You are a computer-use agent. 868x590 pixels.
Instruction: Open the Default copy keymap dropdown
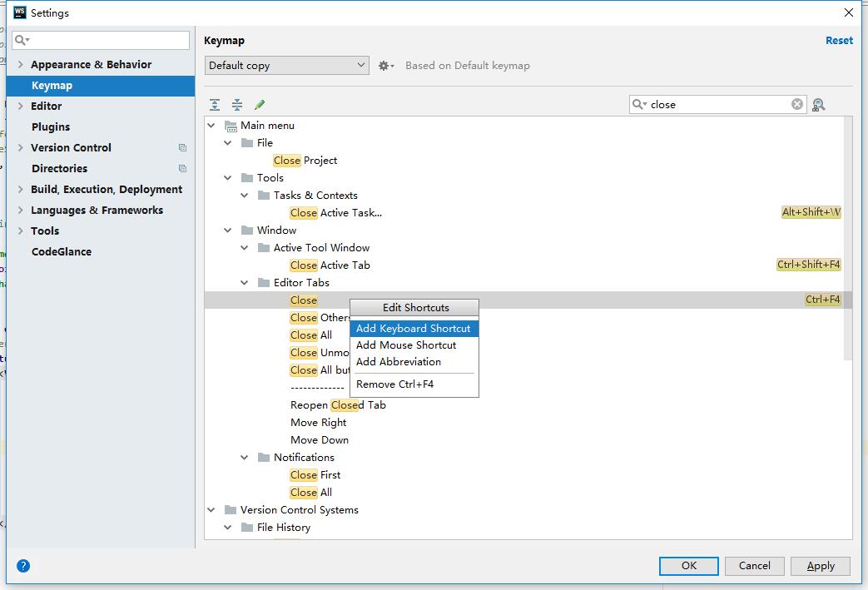(x=287, y=65)
